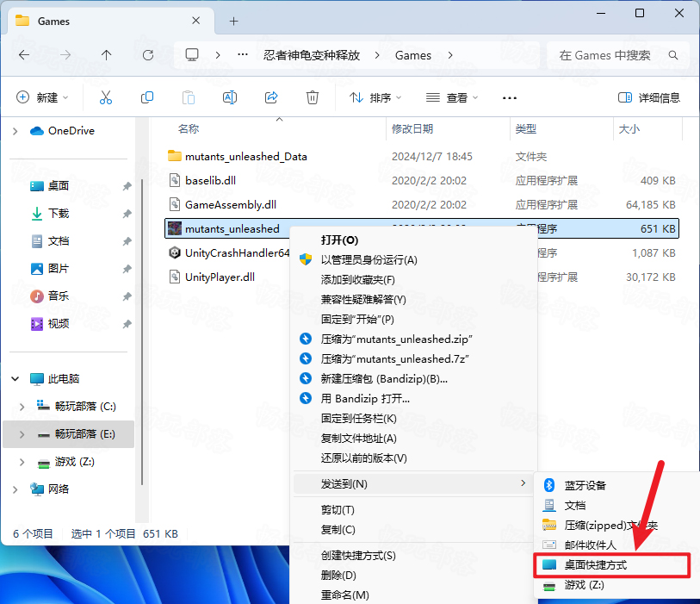Choose 复制文件地址(A) menu entry
The image size is (700, 604).
[415, 439]
